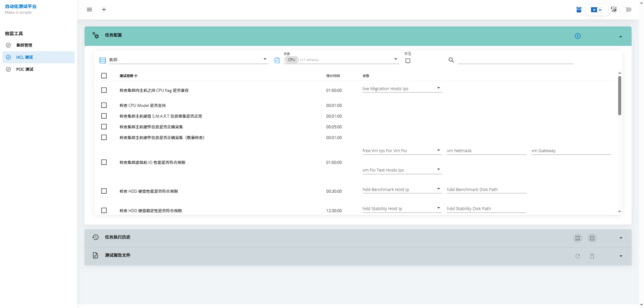Image resolution: width=644 pixels, height=308 pixels.
Task: Run tasks with the play icon
Action: [578, 36]
